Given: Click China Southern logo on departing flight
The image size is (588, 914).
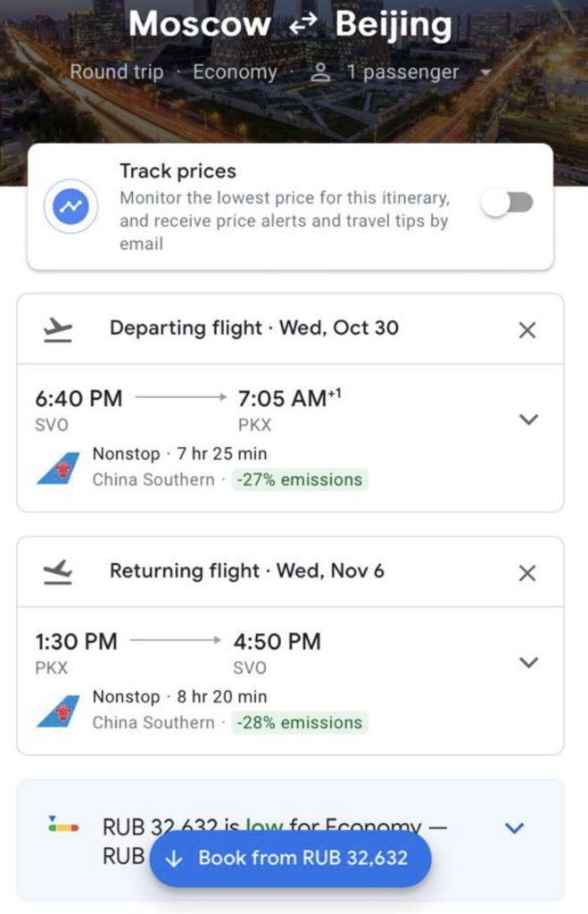Looking at the screenshot, I should coord(58,468).
